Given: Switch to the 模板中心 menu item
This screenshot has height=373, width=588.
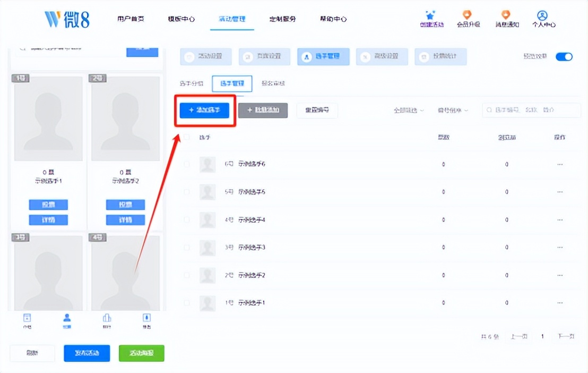Looking at the screenshot, I should (x=181, y=19).
